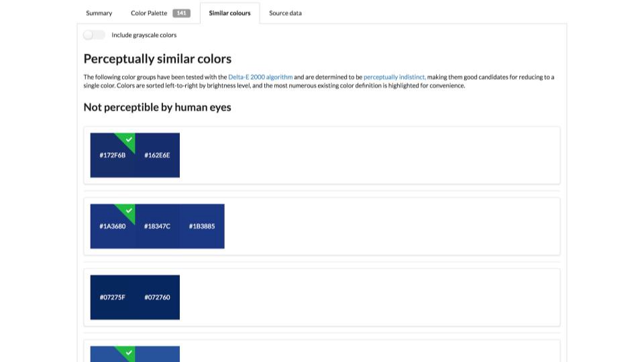Click the #1B3885 color swatch
644x362 pixels.
[202, 226]
